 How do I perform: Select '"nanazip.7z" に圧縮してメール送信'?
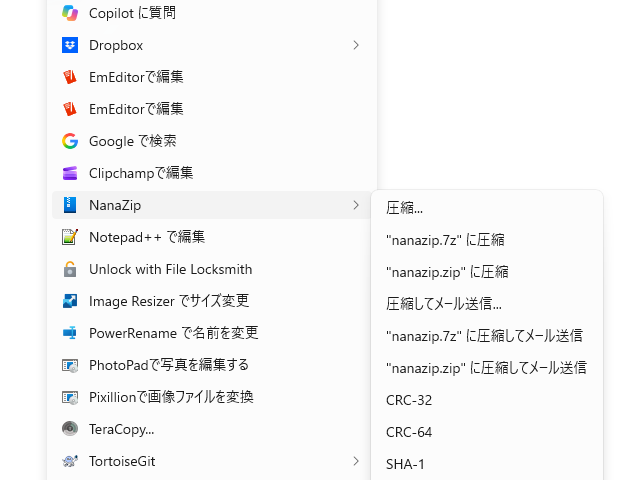click(x=487, y=336)
